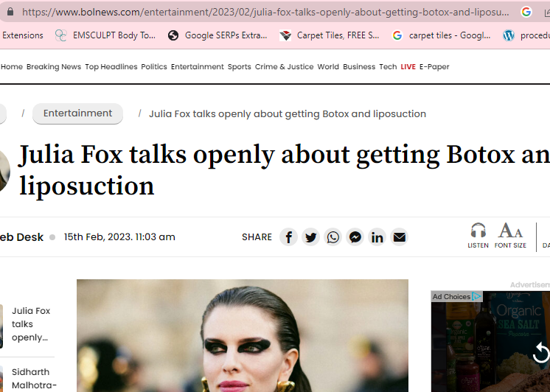Share article via Messenger
Image resolution: width=550 pixels, height=392 pixels.
pyautogui.click(x=355, y=237)
